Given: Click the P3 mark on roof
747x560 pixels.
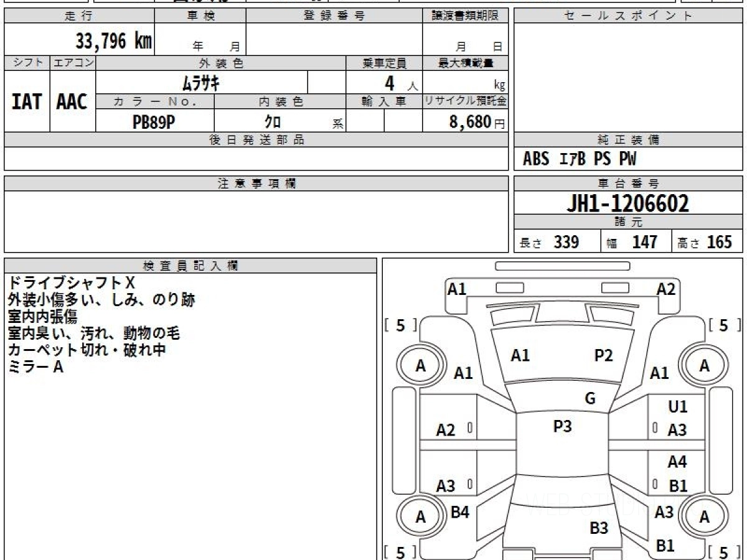Looking at the screenshot, I should (562, 426).
